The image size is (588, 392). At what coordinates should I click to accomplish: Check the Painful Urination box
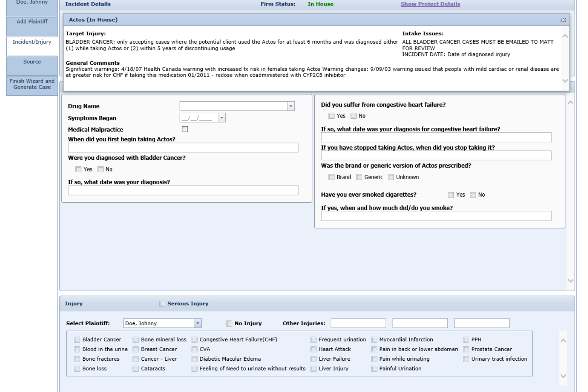pyautogui.click(x=374, y=369)
